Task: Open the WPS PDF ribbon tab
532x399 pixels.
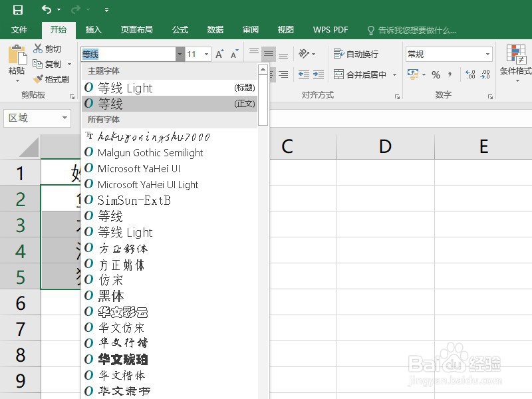Action: click(331, 30)
